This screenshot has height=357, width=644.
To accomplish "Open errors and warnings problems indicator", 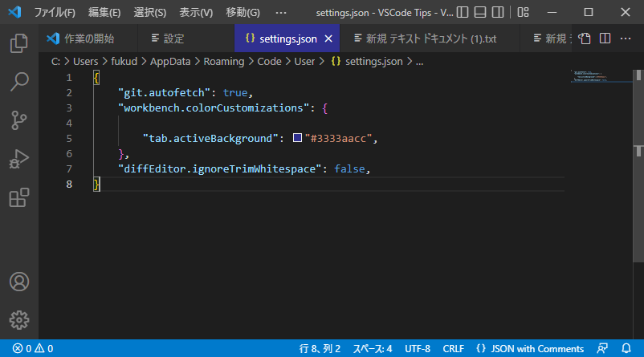I will (x=33, y=349).
